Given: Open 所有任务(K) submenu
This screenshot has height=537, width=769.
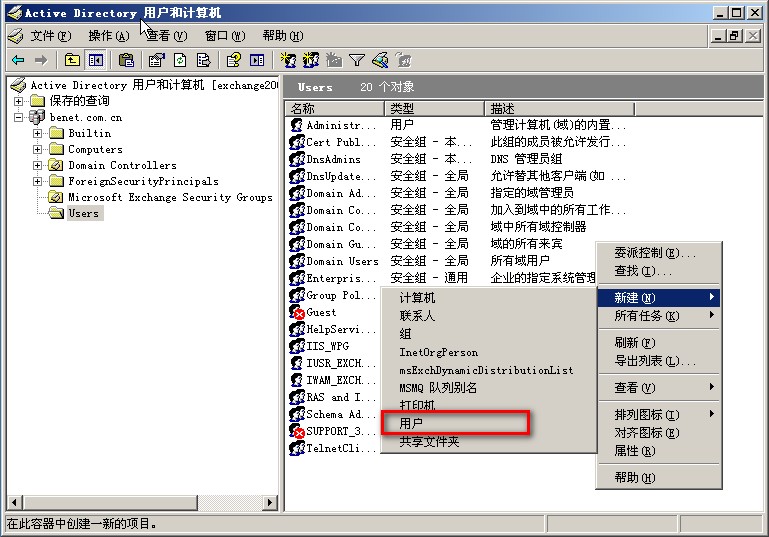Looking at the screenshot, I should tap(659, 316).
